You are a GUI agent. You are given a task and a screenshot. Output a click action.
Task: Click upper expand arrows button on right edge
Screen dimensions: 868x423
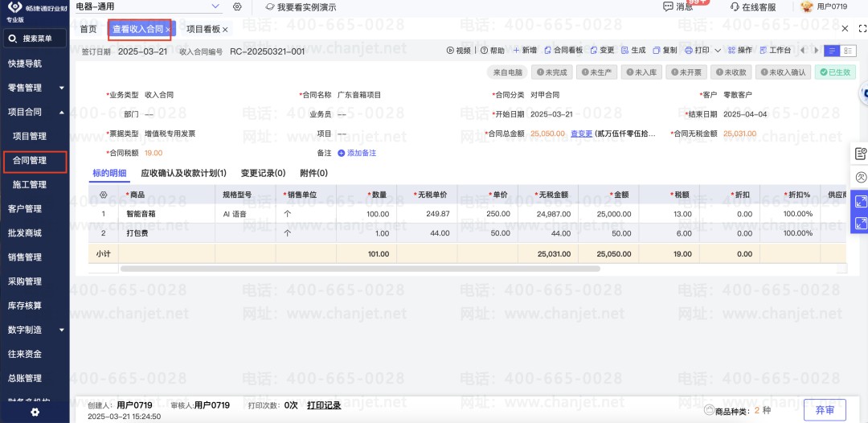[860, 202]
